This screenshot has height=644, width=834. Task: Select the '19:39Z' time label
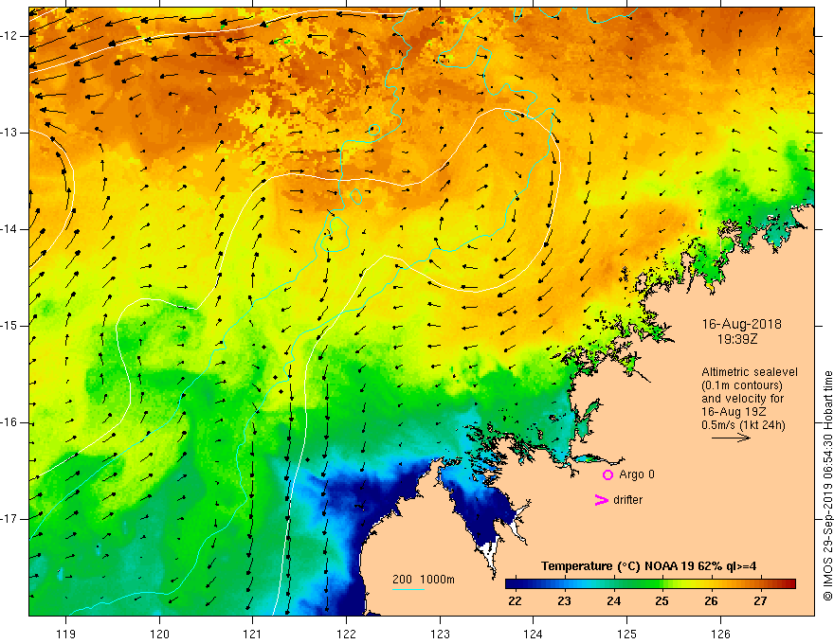click(x=736, y=338)
